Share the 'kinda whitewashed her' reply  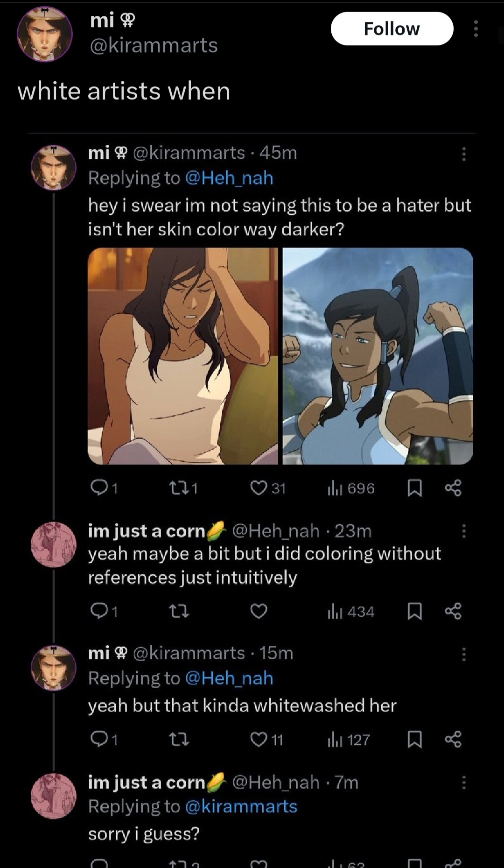[453, 740]
